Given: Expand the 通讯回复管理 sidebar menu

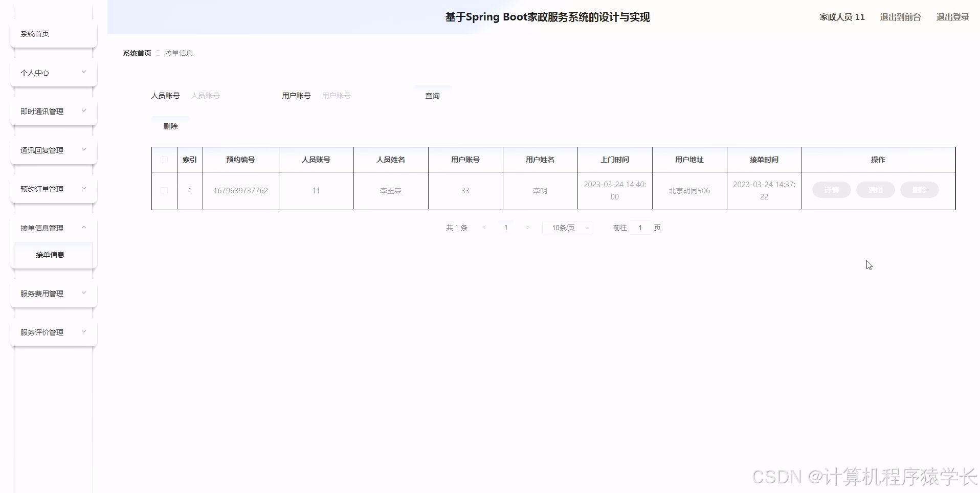Looking at the screenshot, I should (x=53, y=150).
